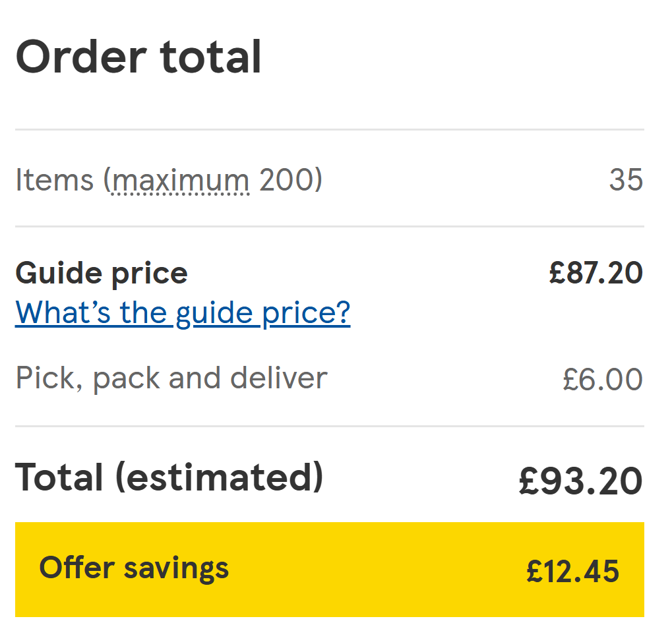672x625 pixels.
Task: Click the "Order total" heading
Action: click(x=138, y=56)
